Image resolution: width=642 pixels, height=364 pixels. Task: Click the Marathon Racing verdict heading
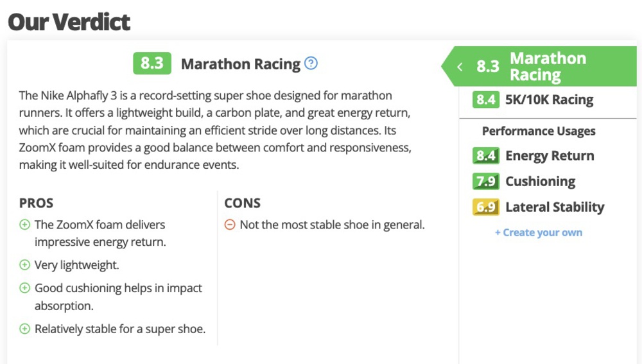pyautogui.click(x=241, y=64)
